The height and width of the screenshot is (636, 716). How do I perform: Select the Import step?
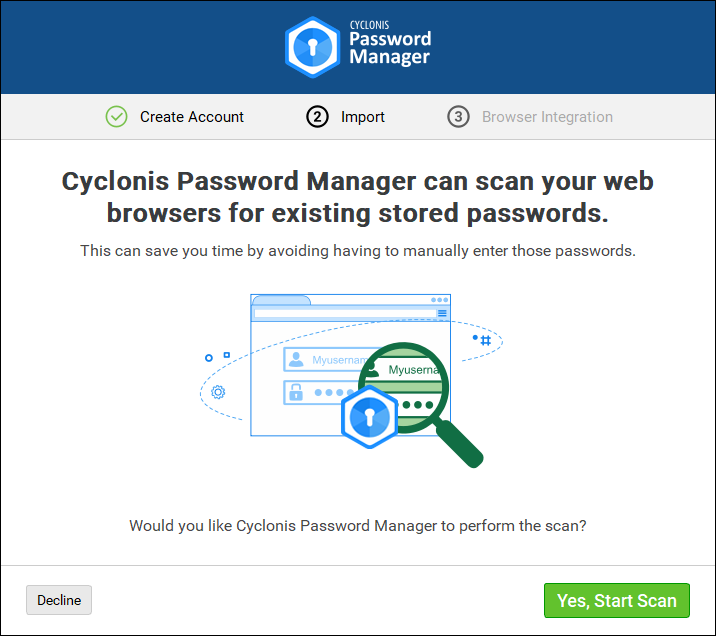(x=362, y=117)
